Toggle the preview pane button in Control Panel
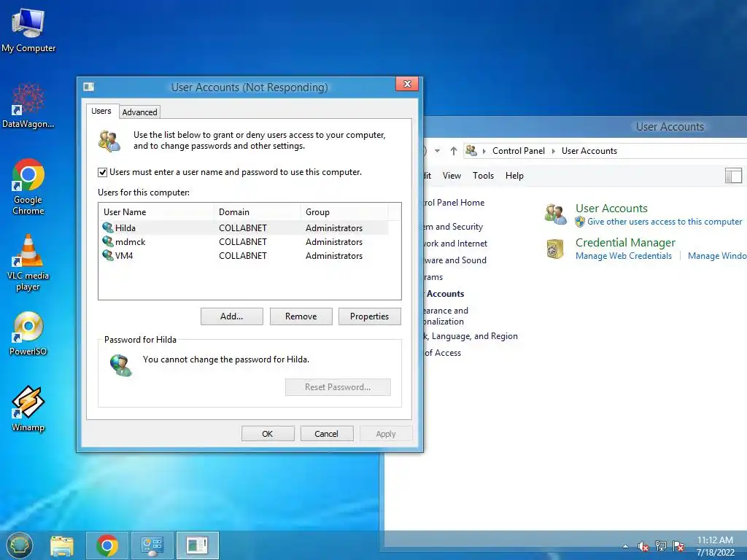 [x=733, y=175]
